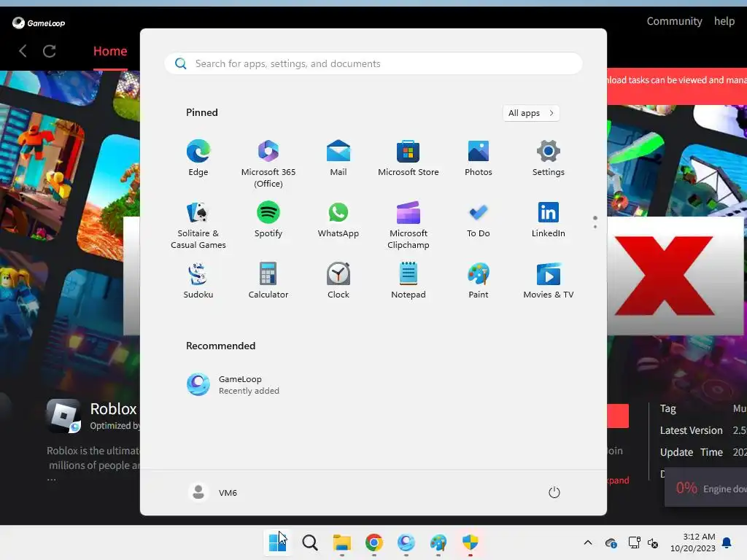This screenshot has width=747, height=560.
Task: Click the Roblox game icon in GameLoop
Action: click(x=64, y=416)
